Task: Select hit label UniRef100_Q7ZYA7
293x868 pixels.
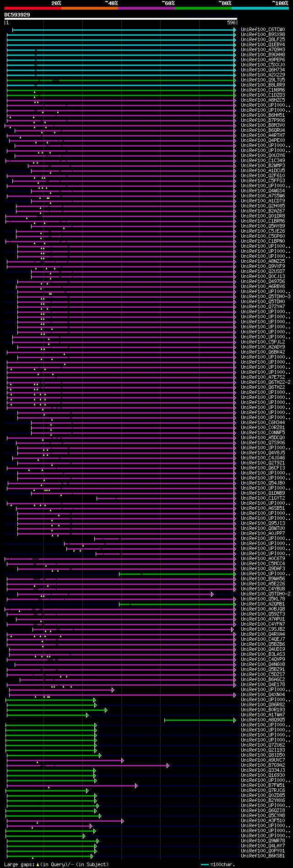Action: [263, 307]
